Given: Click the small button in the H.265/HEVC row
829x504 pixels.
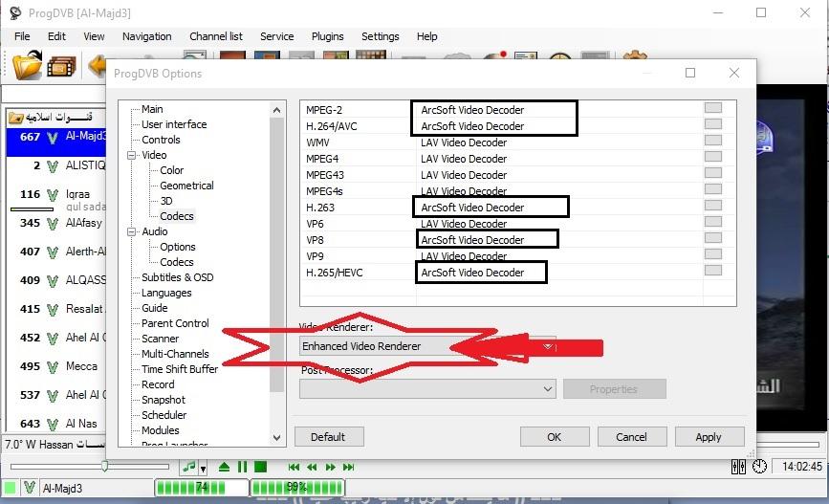Looking at the screenshot, I should tap(713, 271).
